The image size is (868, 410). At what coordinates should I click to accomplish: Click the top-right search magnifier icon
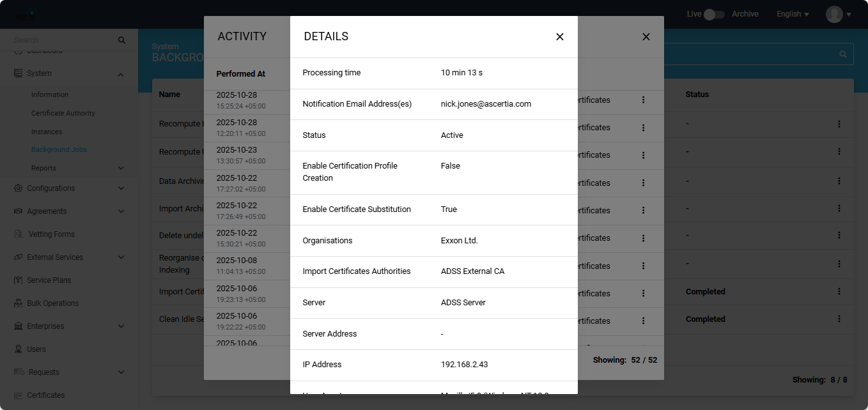pyautogui.click(x=843, y=54)
